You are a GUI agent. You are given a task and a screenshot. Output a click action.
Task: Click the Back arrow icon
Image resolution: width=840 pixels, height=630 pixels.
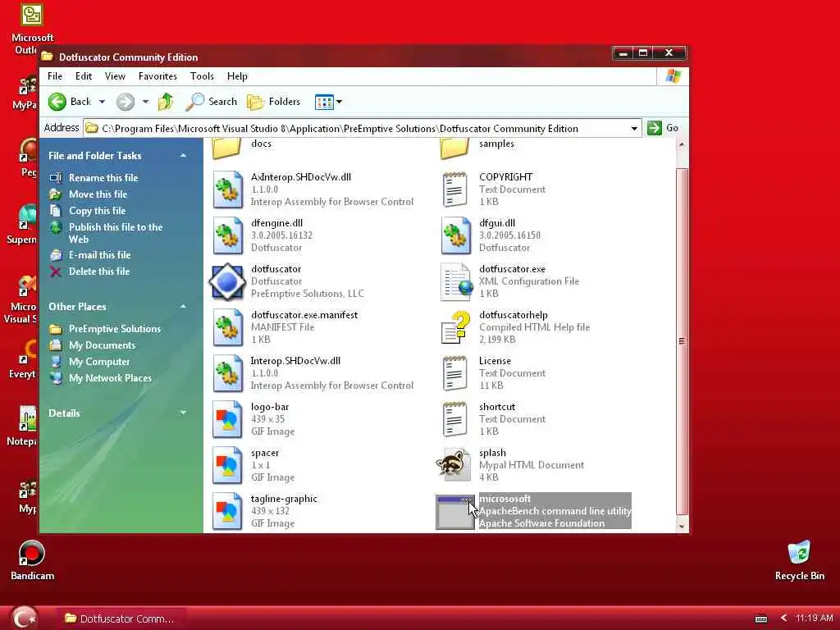pos(57,102)
